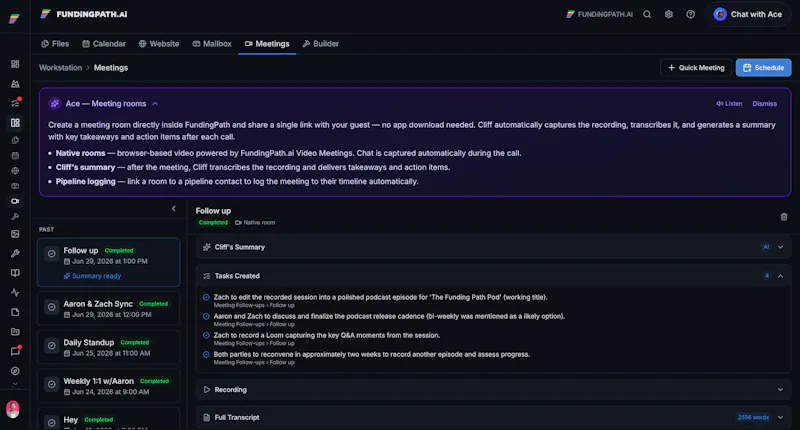Image resolution: width=800 pixels, height=430 pixels.
Task: Open the Hey meeting entry
Action: 109,419
